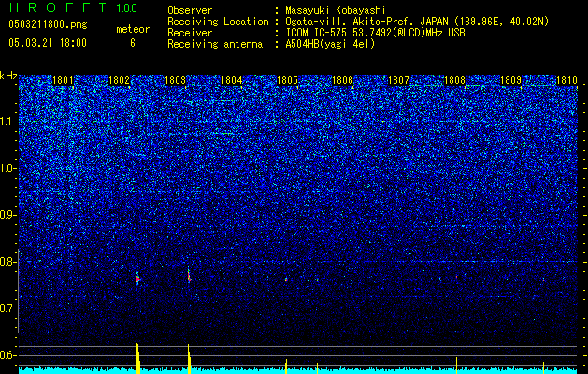Image resolution: width=588 pixels, height=374 pixels.
Task: Select the ICOM IC-575 receiver description
Action: (x=375, y=33)
